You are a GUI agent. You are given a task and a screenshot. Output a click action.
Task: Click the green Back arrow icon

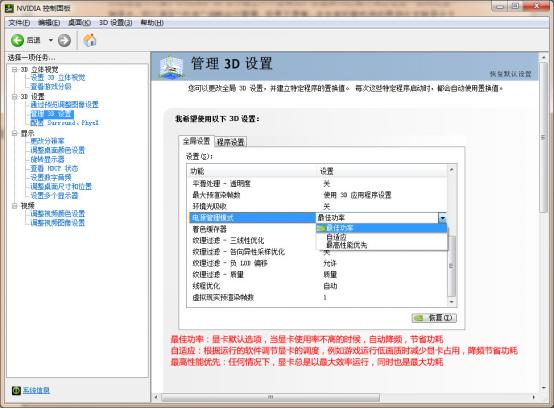[17, 40]
